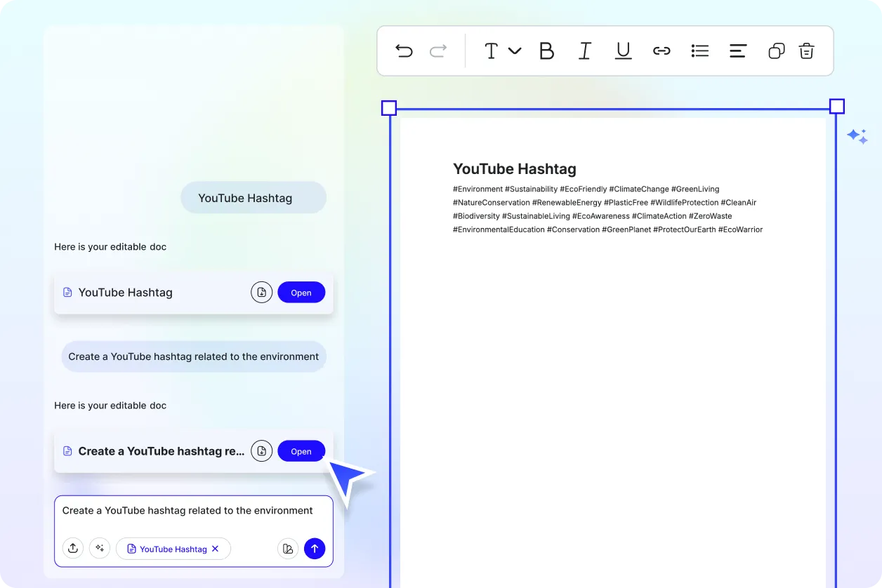This screenshot has width=882, height=588.
Task: Duplicate the selected element
Action: click(x=776, y=51)
